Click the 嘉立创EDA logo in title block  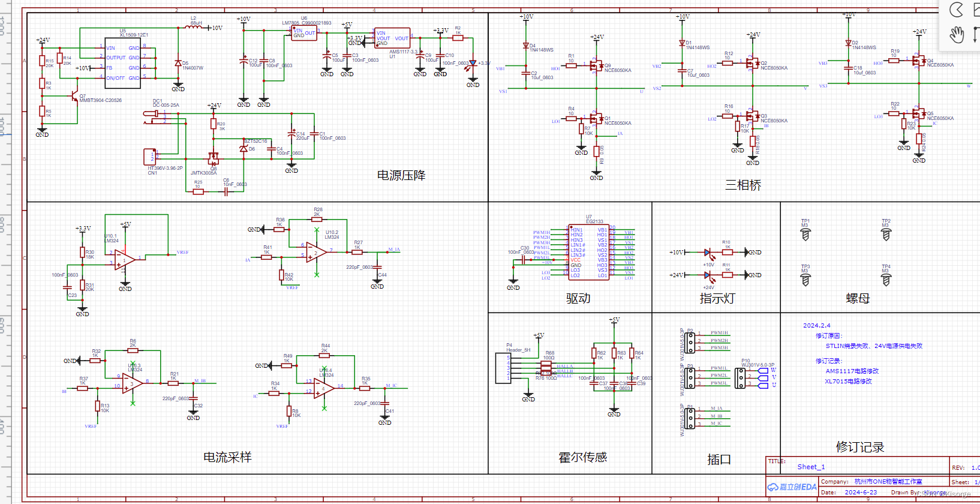click(x=792, y=487)
